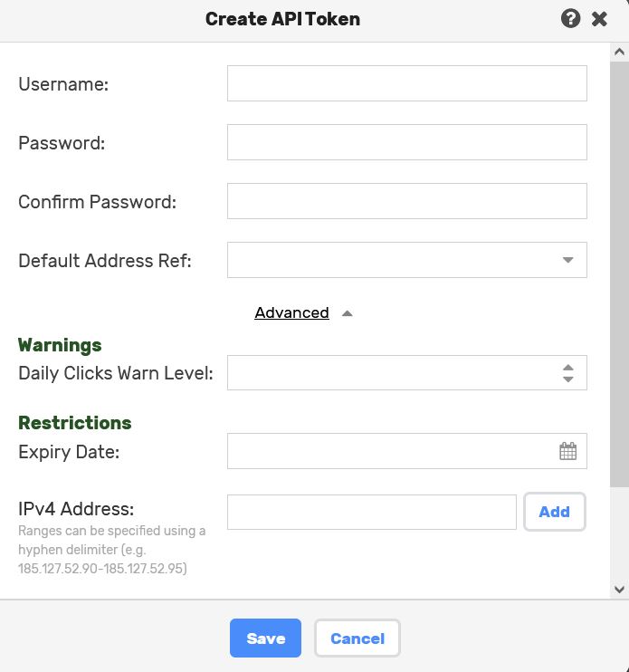Open the Expiry Date calendar picker
The height and width of the screenshot is (672, 629).
tap(567, 451)
